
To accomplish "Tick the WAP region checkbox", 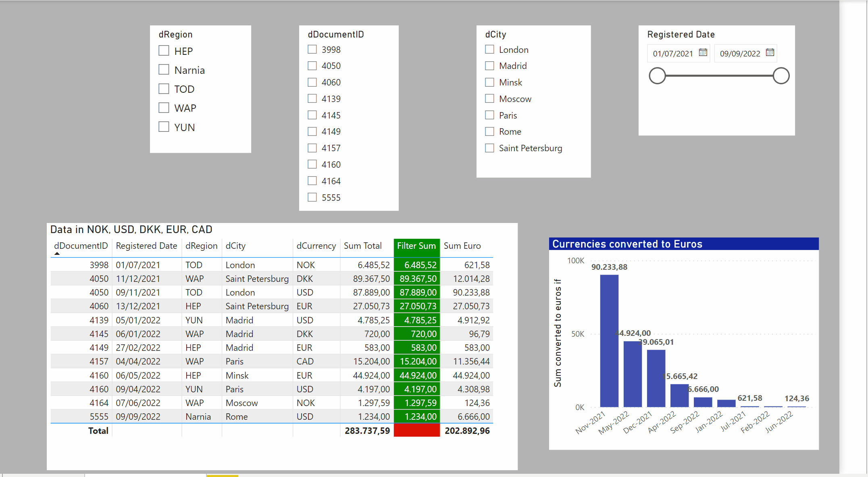I will pos(164,108).
